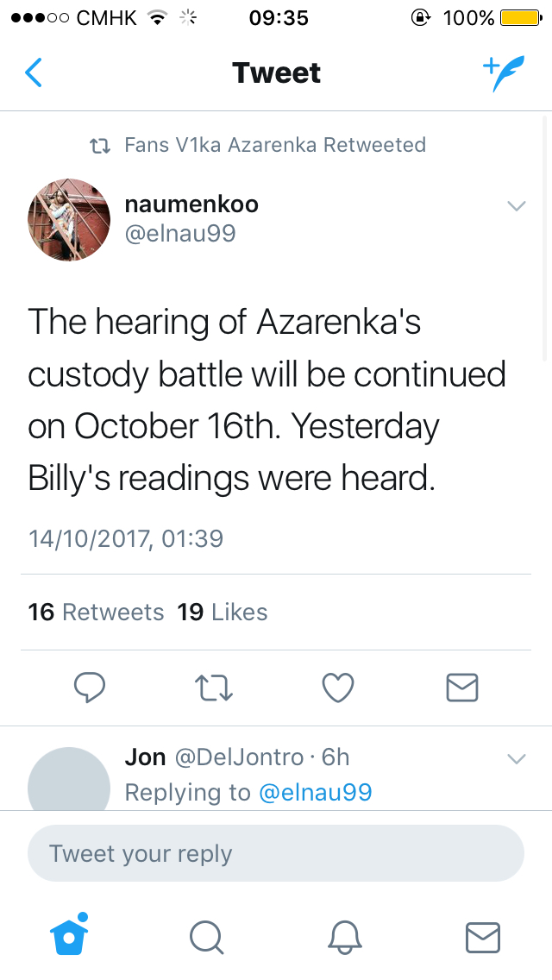Share tweet via direct message envelope icon
The image size is (552, 980).
click(461, 688)
